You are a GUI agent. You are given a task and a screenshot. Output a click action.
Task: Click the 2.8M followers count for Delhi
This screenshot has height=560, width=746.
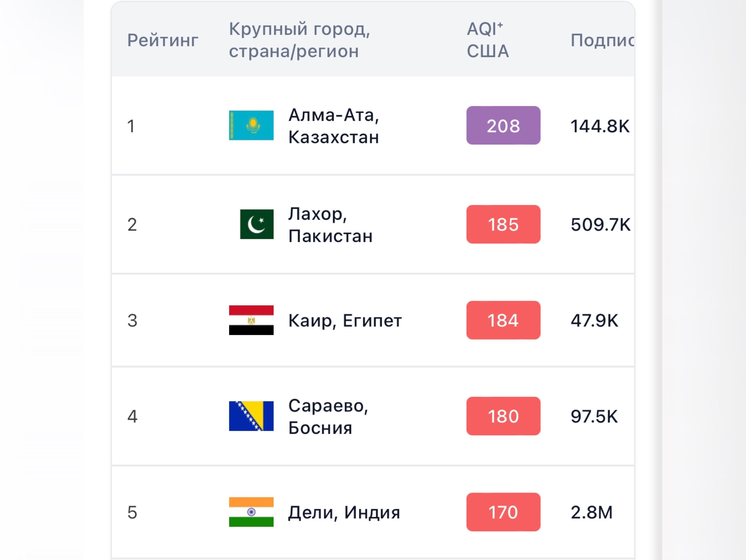click(x=592, y=512)
